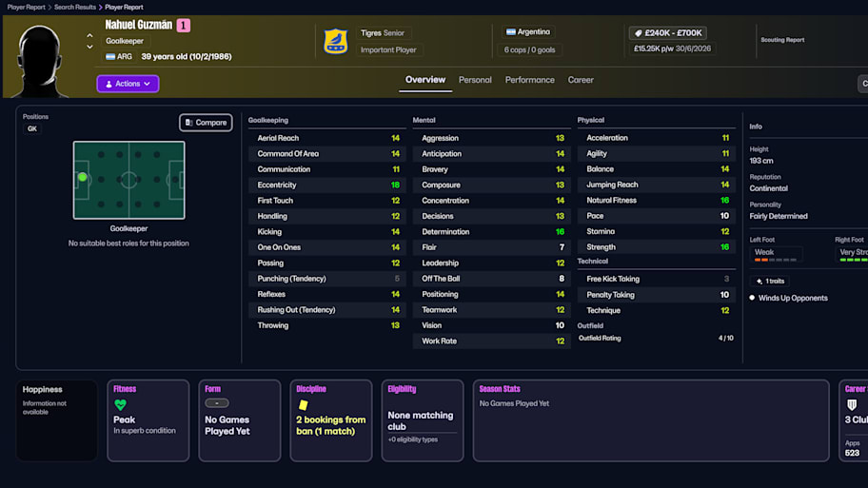Select the Winds Up Opponents trait
This screenshot has width=868, height=488.
[793, 298]
